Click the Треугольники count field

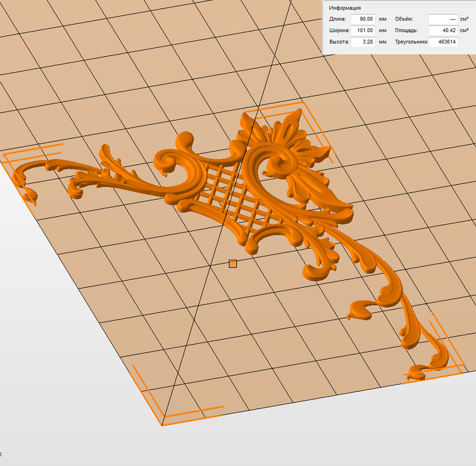pos(443,42)
